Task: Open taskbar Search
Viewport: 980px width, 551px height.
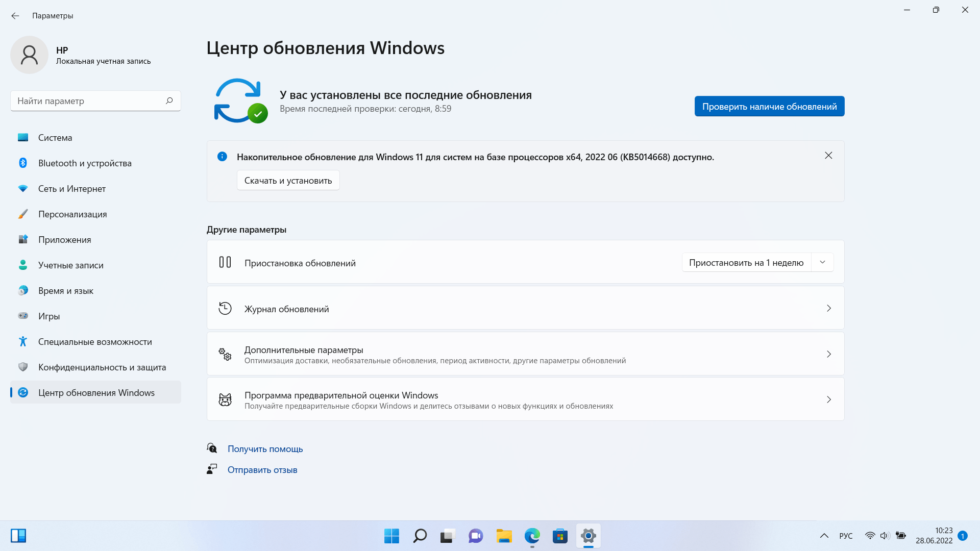Action: pos(420,536)
